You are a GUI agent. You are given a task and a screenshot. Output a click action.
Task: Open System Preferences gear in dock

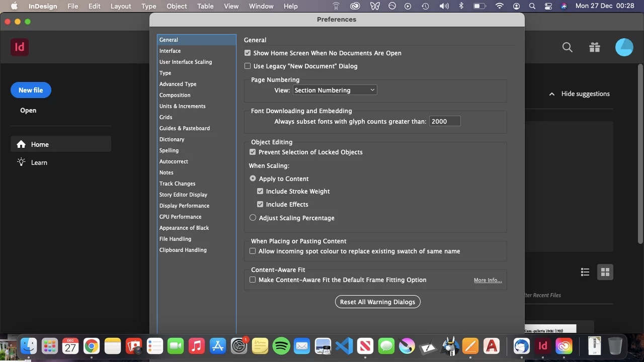[x=239, y=346]
